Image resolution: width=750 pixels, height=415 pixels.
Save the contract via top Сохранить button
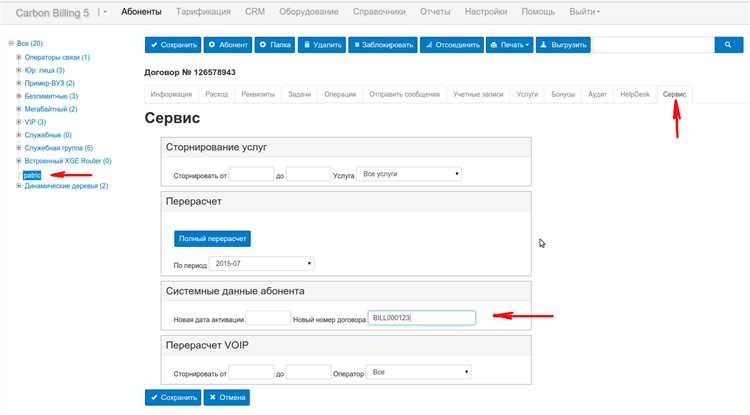coord(173,45)
